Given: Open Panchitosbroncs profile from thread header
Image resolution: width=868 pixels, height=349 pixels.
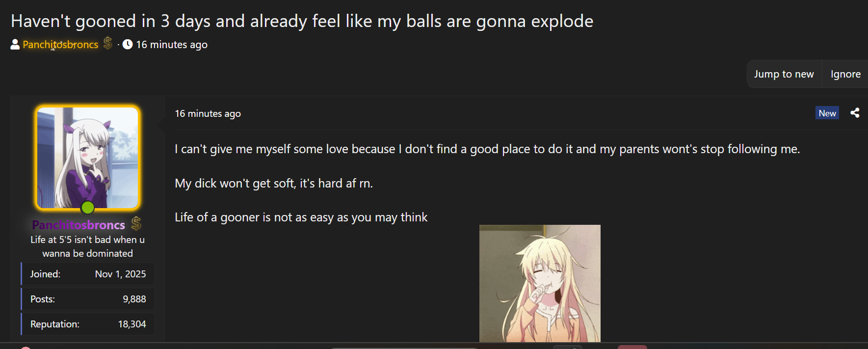Looking at the screenshot, I should tap(60, 45).
